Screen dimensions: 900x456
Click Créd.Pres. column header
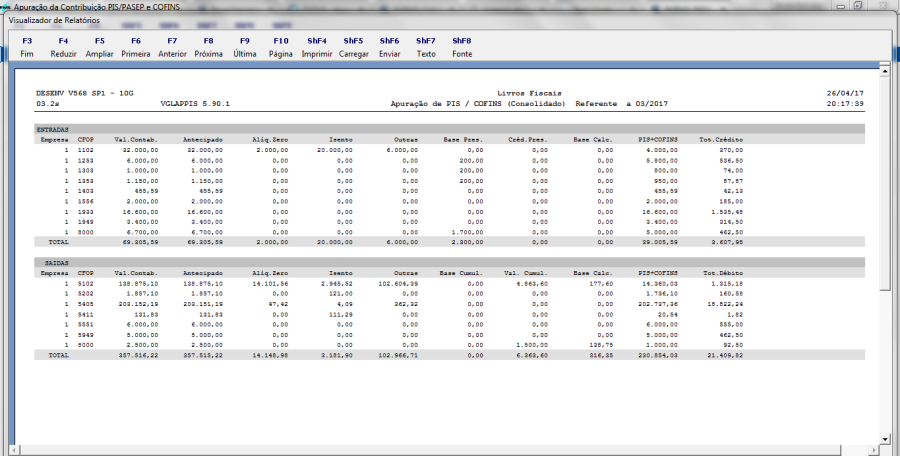point(528,140)
